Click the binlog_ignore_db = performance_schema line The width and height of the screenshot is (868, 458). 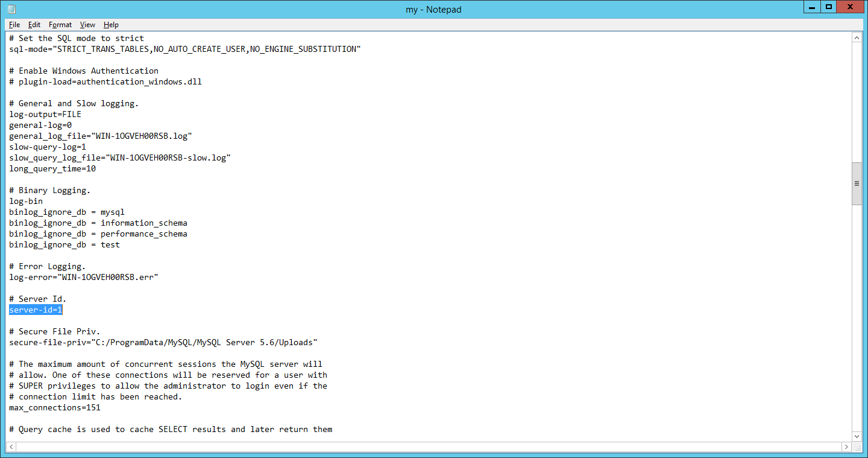pyautogui.click(x=98, y=234)
